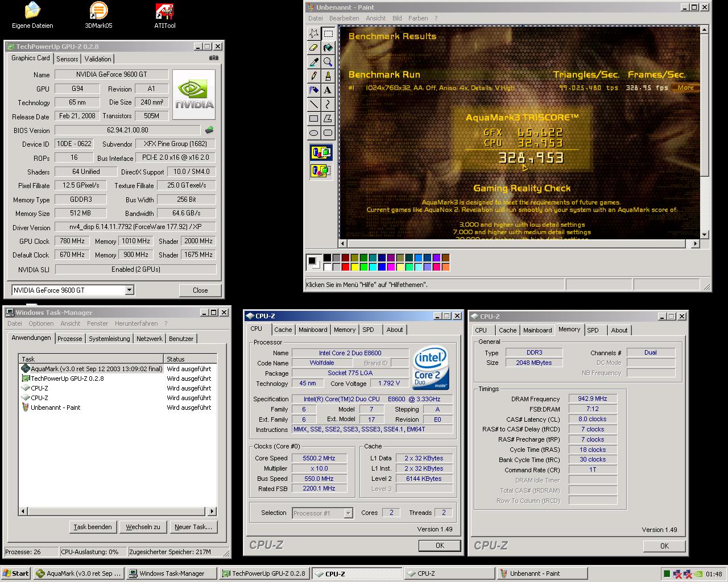Click the More button in AquaMark results
Viewport: 728px width, 582px height.
(685, 88)
